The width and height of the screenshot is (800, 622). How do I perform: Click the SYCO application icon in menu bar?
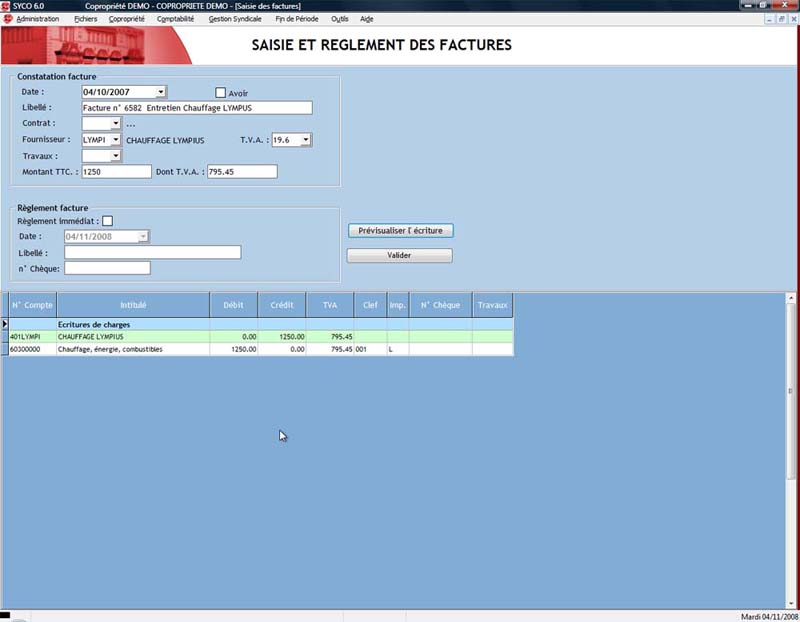8,19
